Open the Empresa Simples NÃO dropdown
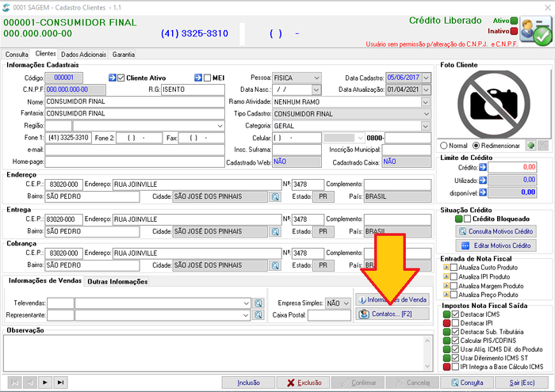 (x=346, y=303)
